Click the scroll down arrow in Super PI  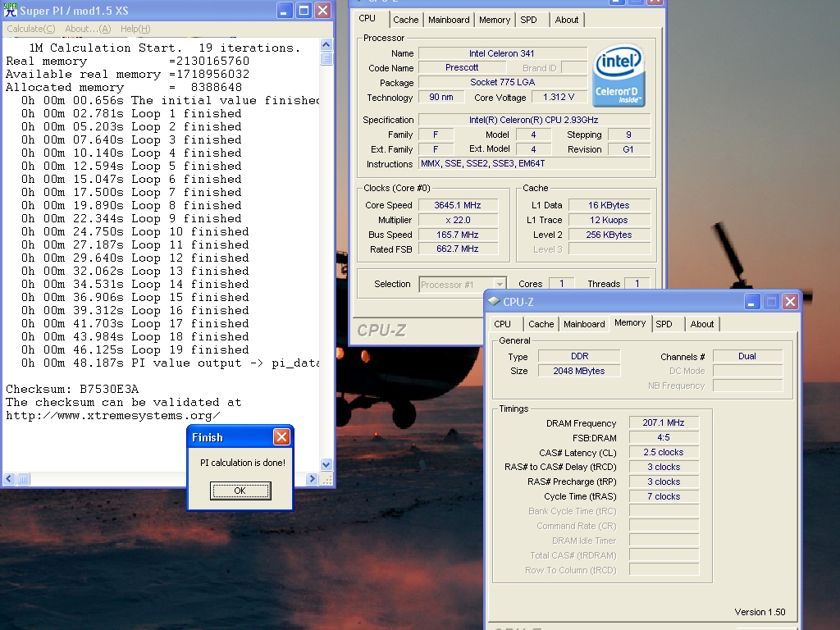click(x=326, y=464)
